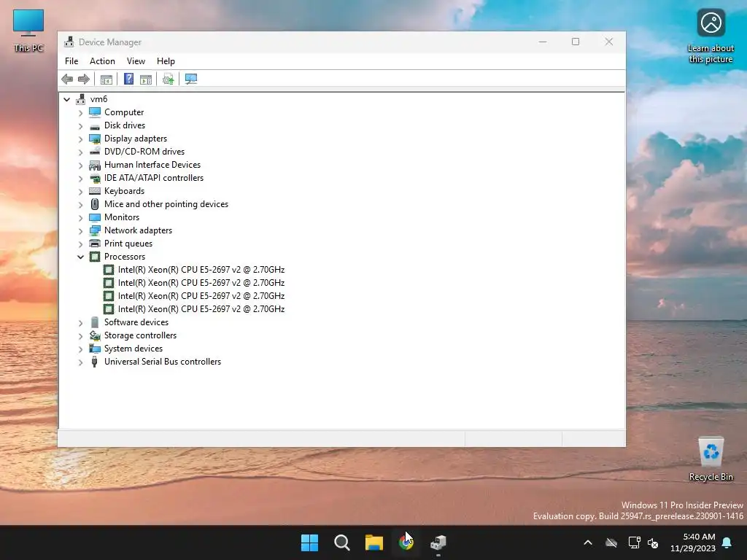The height and width of the screenshot is (560, 747).
Task: Expand the Display adapters category
Action: (80, 139)
